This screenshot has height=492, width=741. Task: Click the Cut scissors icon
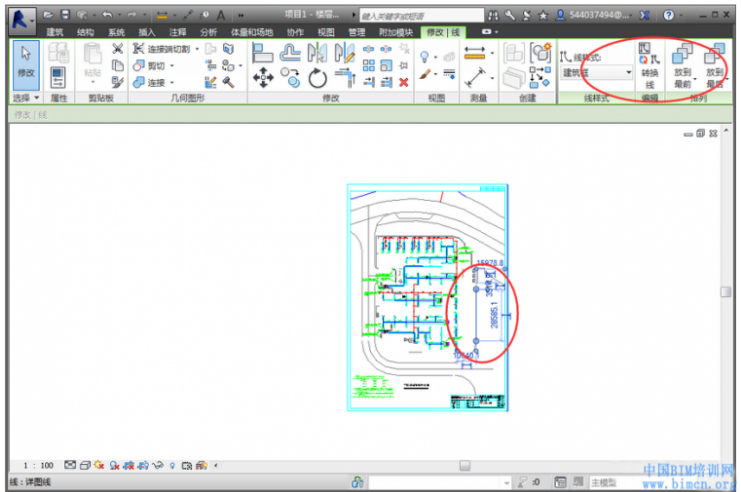click(x=118, y=49)
